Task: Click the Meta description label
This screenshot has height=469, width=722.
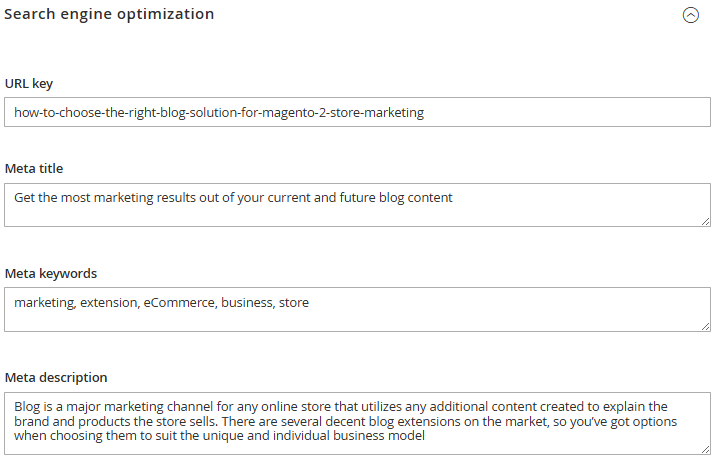Action: pos(56,377)
